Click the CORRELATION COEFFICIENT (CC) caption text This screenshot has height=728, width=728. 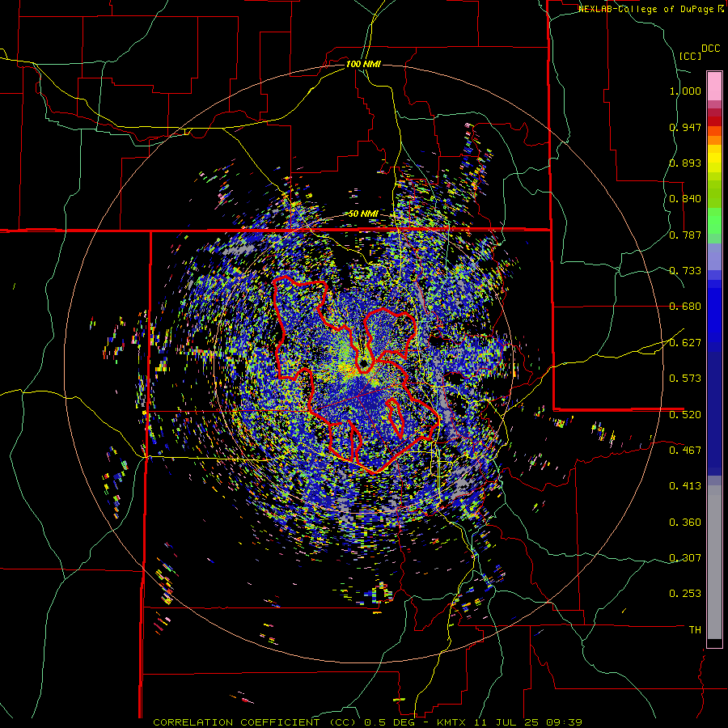255,722
